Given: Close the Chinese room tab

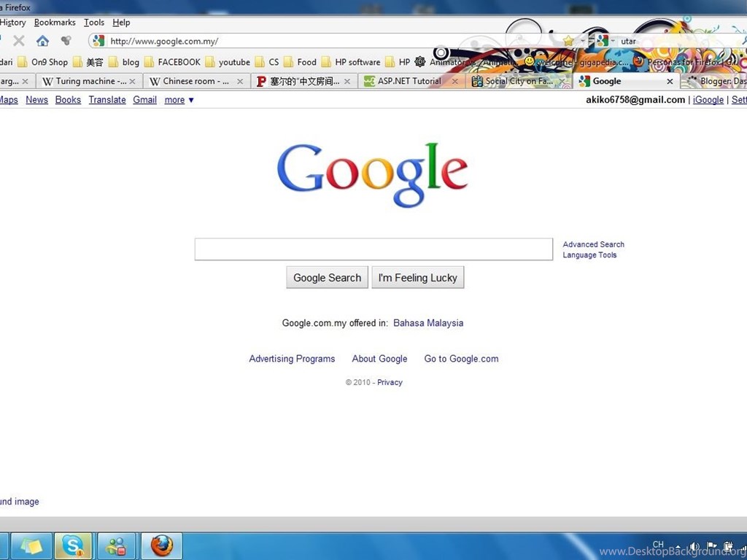Looking at the screenshot, I should 240,82.
